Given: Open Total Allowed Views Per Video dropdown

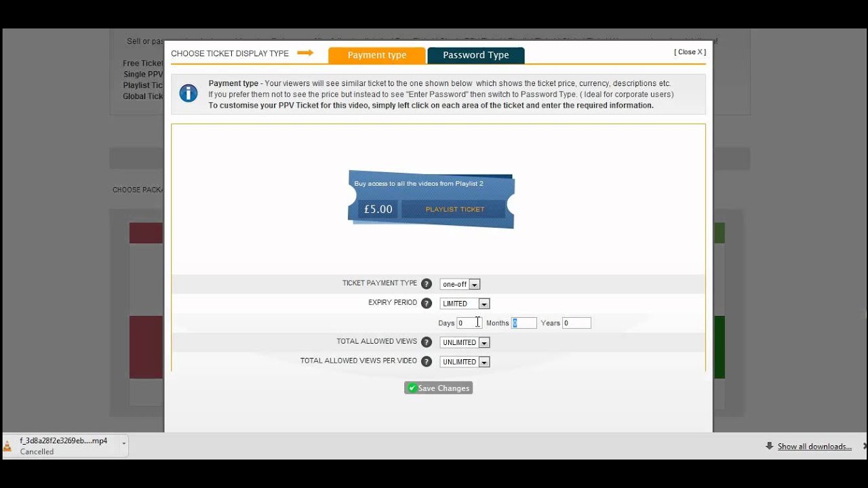Looking at the screenshot, I should click(465, 362).
